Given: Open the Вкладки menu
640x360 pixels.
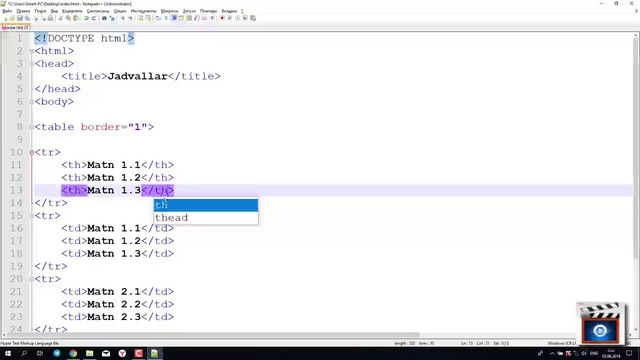Looking at the screenshot, I should pos(229,11).
